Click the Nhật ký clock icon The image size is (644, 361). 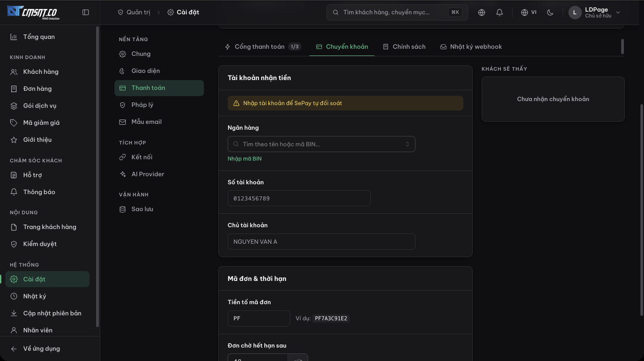[14, 296]
